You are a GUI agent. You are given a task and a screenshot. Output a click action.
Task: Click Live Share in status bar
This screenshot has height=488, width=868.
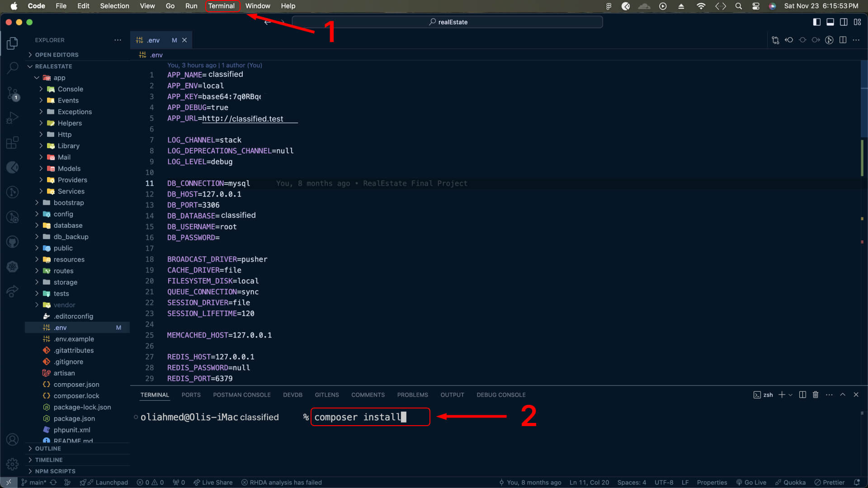(x=213, y=482)
